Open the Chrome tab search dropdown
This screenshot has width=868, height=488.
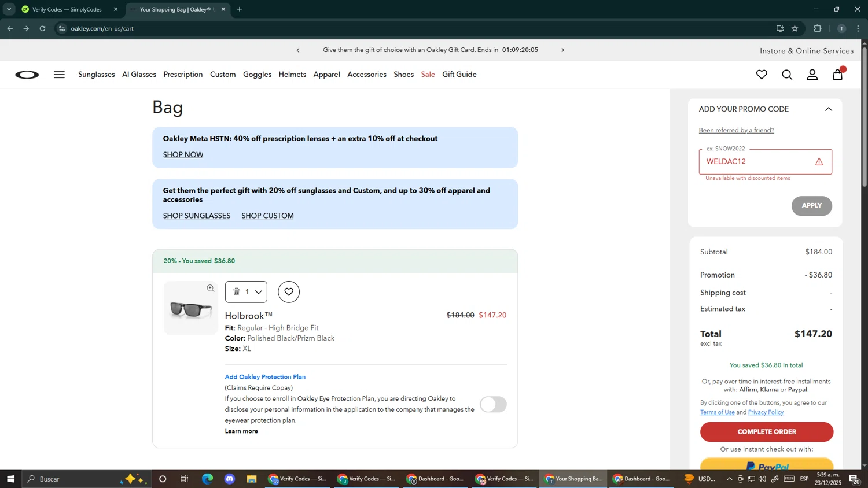(9, 9)
